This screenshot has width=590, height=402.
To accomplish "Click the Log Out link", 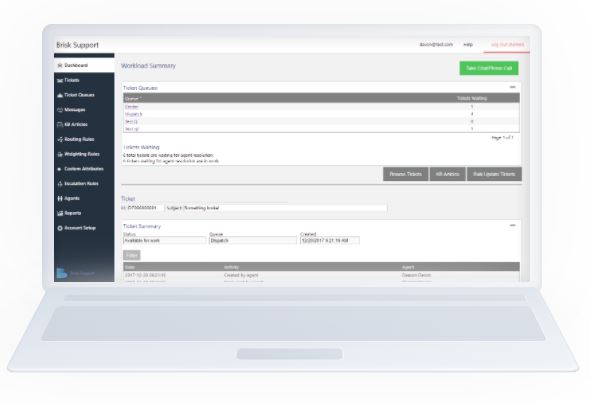I will 507,44.
